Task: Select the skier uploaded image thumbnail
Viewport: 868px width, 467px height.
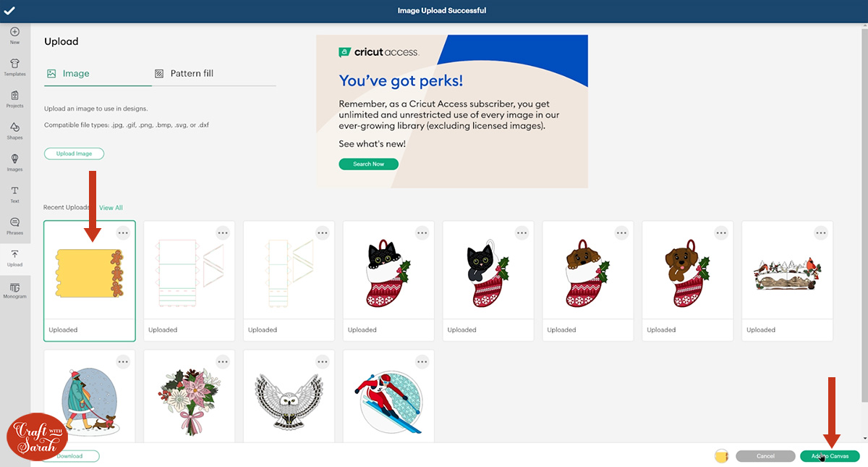Action: [388, 397]
